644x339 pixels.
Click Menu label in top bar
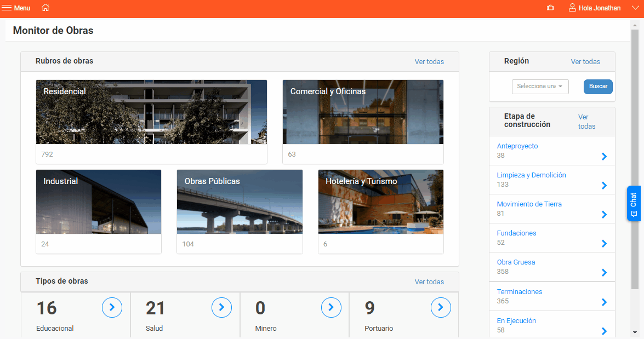point(22,8)
